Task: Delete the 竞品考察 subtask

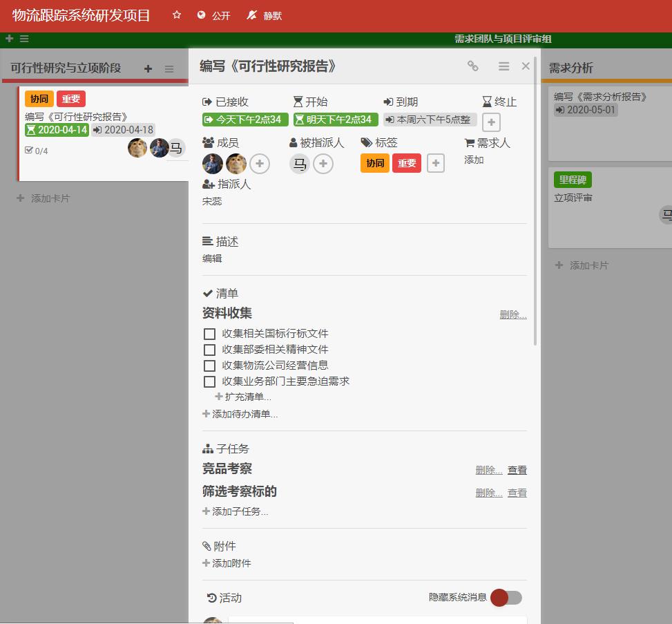Action: pyautogui.click(x=489, y=470)
